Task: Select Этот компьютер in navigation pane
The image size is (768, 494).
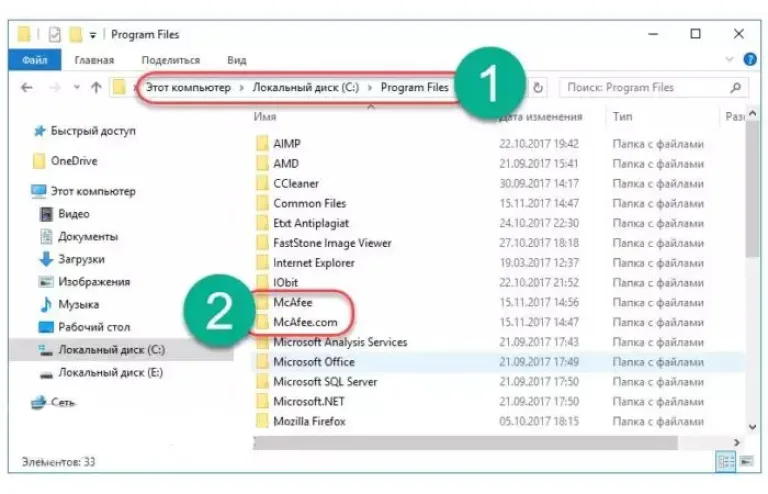Action: coord(93,191)
